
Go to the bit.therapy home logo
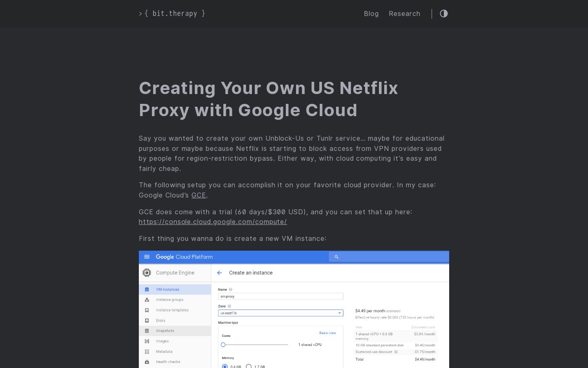[172, 13]
